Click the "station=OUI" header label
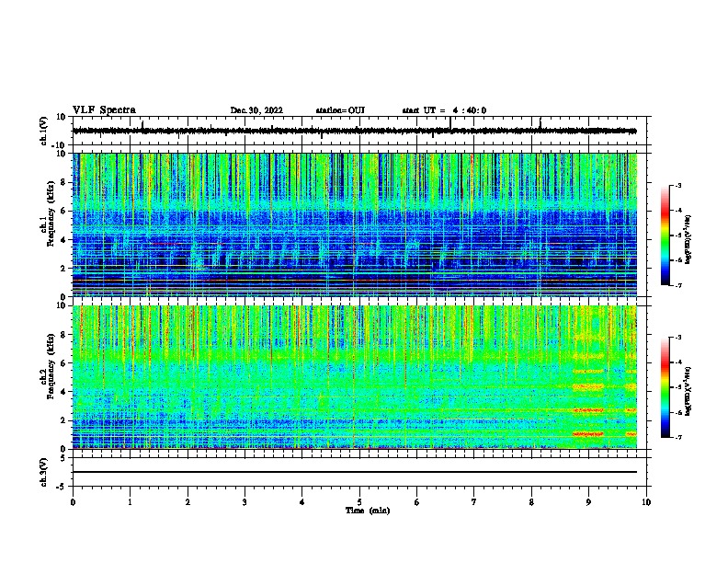This screenshot has width=728, height=563. tap(340, 110)
